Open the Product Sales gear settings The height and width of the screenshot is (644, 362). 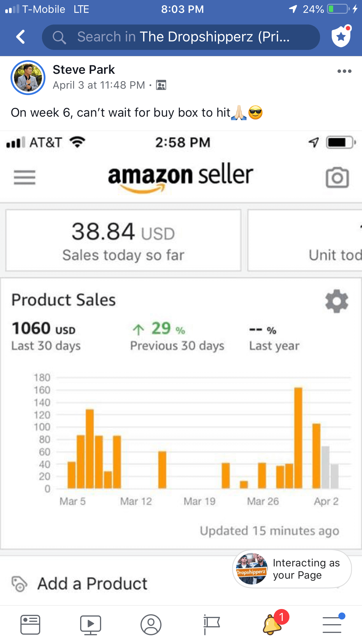pos(337,301)
